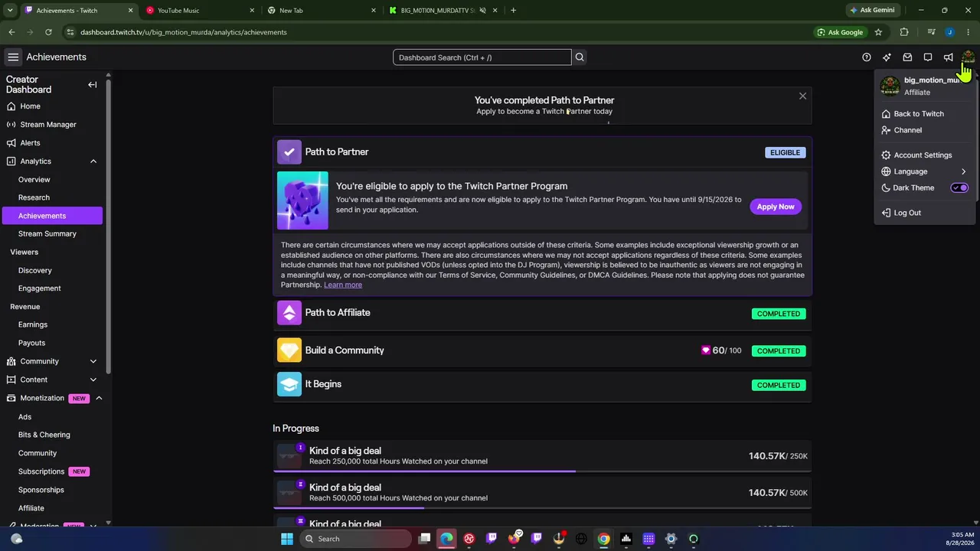Open the inbox mail icon
The image size is (980, 551).
pos(907,57)
